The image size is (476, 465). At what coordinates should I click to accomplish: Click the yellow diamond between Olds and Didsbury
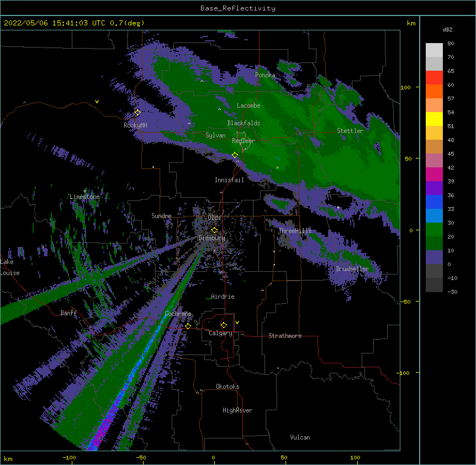coord(214,230)
